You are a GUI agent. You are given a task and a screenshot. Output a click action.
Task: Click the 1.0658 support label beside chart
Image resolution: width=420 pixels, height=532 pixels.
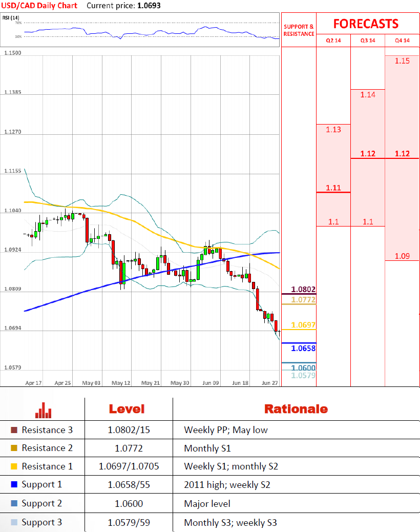tap(303, 349)
